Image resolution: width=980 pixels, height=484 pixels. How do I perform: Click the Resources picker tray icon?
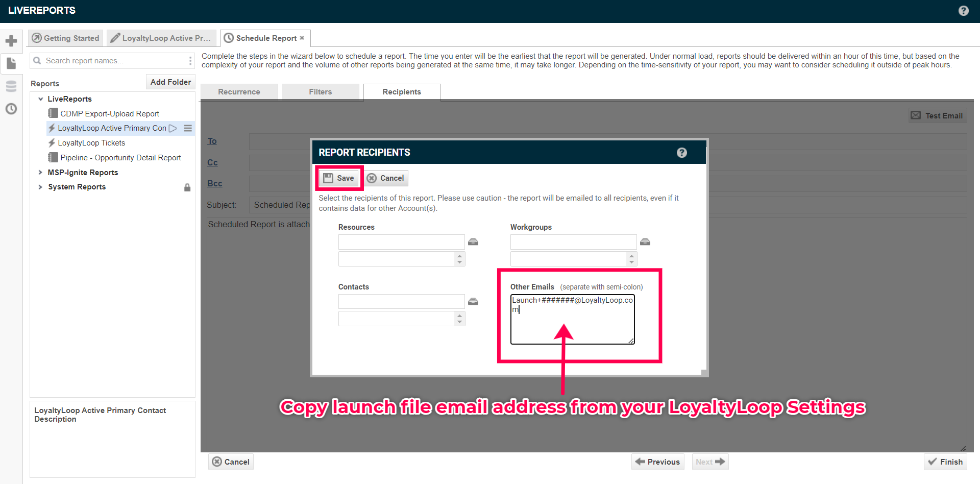[x=473, y=242]
